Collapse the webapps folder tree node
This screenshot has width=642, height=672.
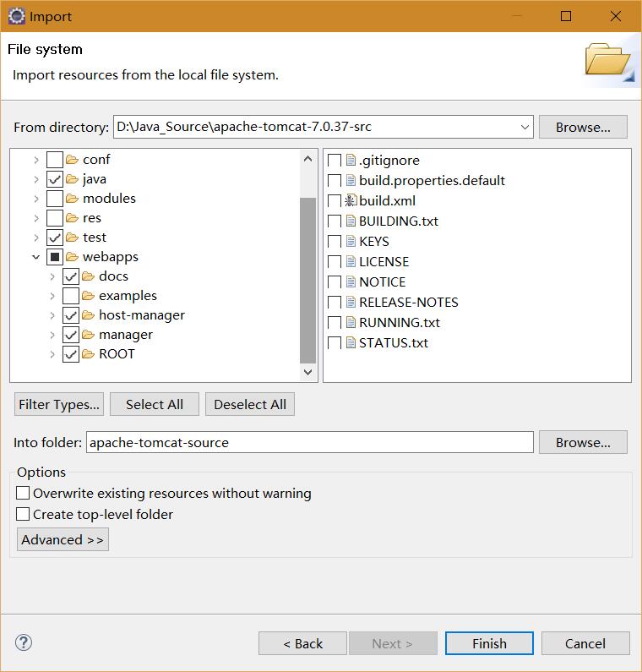point(36,257)
